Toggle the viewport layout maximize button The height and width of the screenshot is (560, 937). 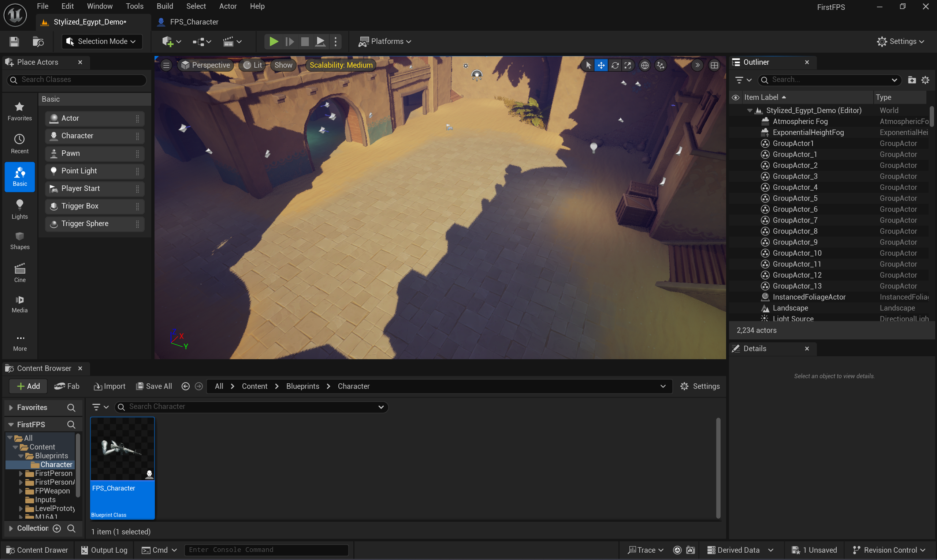[x=714, y=65]
